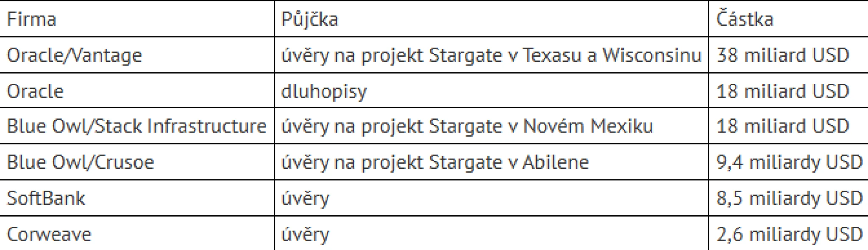The height and width of the screenshot is (250, 868).
Task: Select the Oracle/Vantage company cell
Action: [x=75, y=55]
